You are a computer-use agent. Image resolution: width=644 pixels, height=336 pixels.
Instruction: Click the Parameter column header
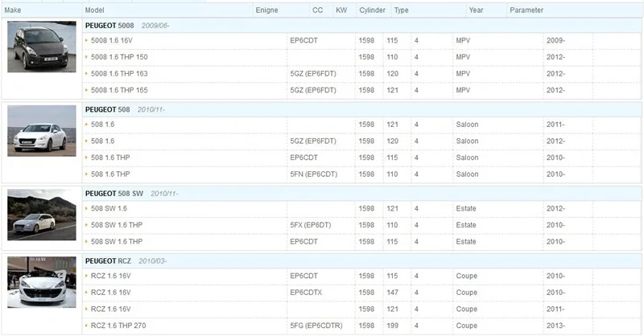tap(526, 10)
